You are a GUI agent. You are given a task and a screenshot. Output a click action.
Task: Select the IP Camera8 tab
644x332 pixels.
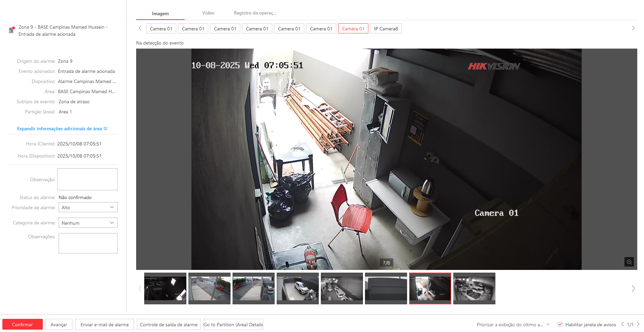point(386,29)
